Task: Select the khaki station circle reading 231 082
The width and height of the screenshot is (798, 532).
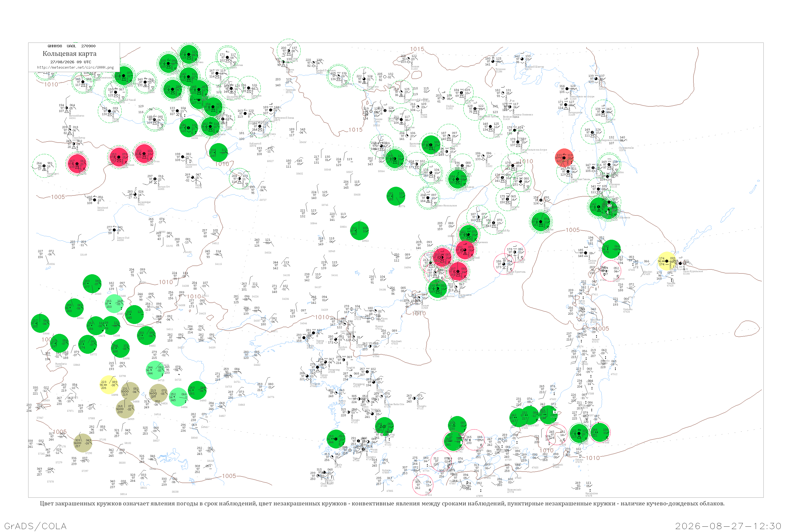Action: 130,392
